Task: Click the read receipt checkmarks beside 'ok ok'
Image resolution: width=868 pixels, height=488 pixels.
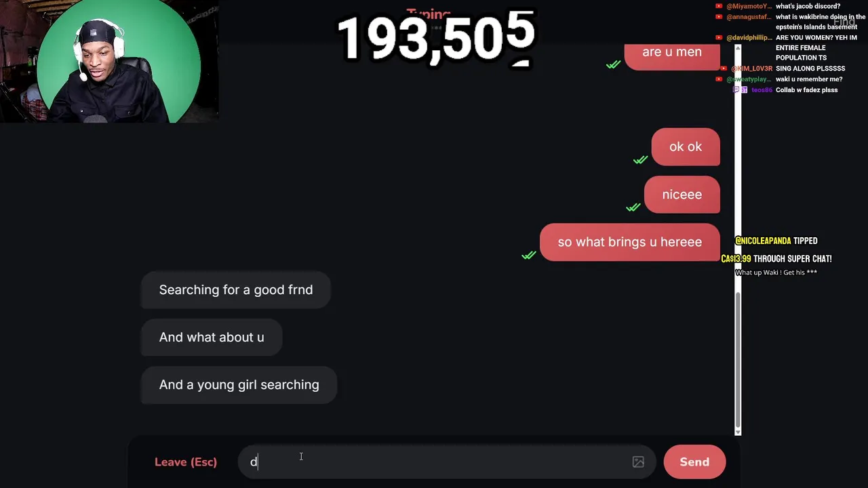Action: click(x=641, y=160)
